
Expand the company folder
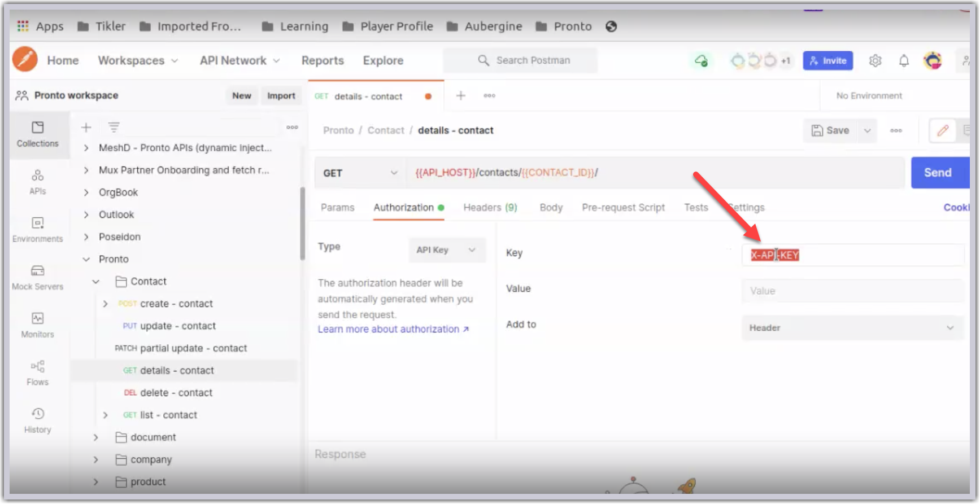pos(95,459)
